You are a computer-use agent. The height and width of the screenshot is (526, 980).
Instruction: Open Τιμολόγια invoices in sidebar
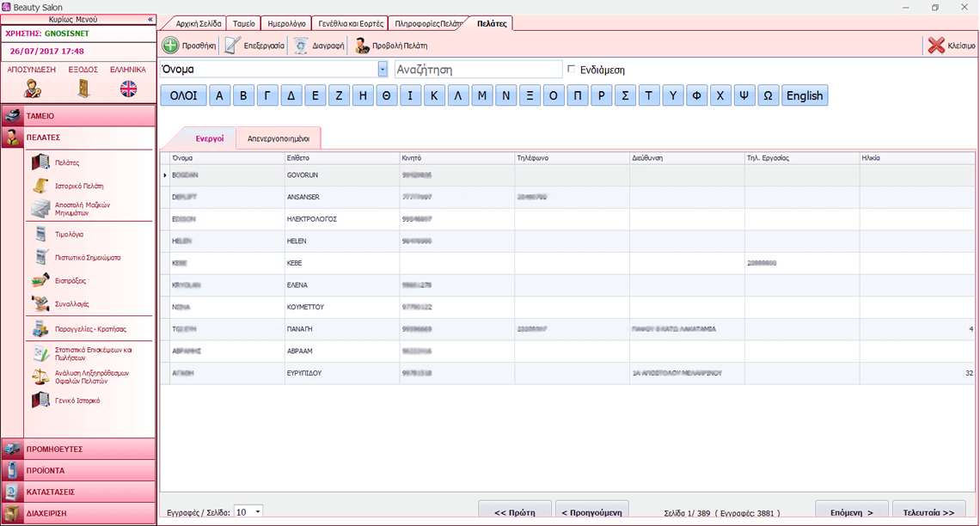[69, 234]
